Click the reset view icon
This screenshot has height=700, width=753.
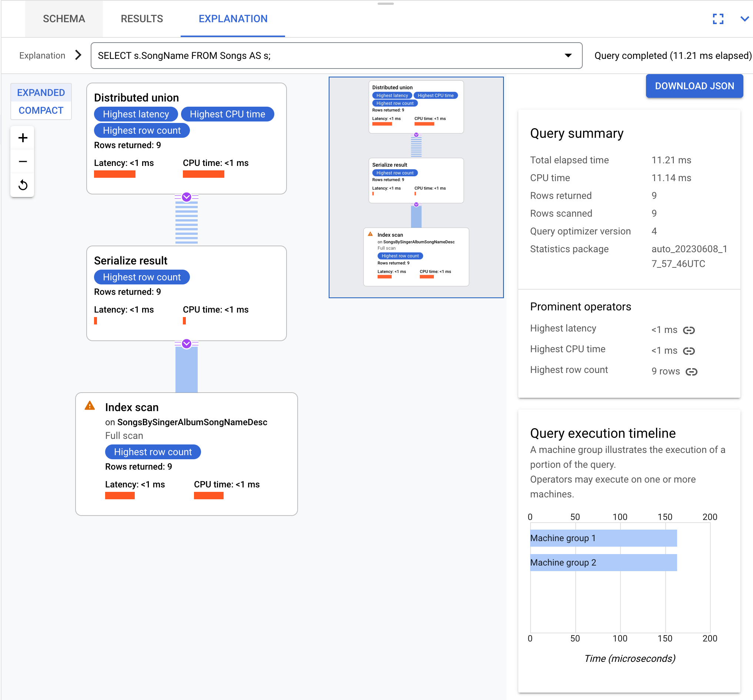click(23, 184)
